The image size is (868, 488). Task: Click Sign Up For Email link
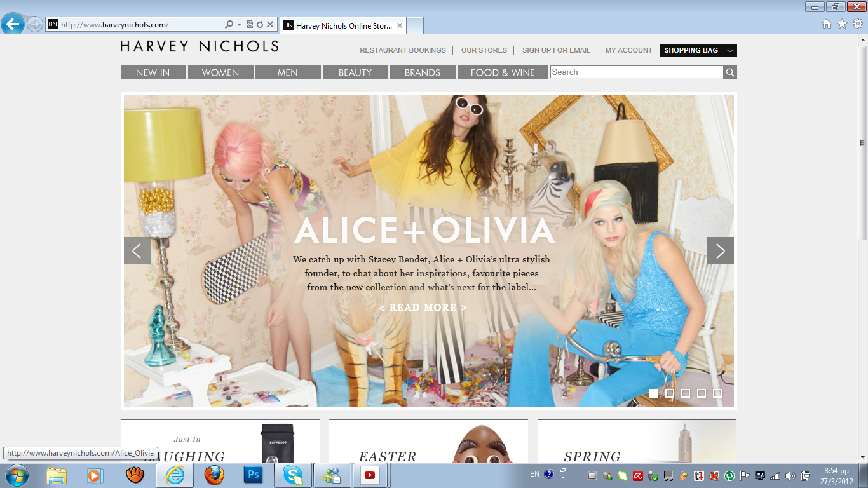pos(556,50)
